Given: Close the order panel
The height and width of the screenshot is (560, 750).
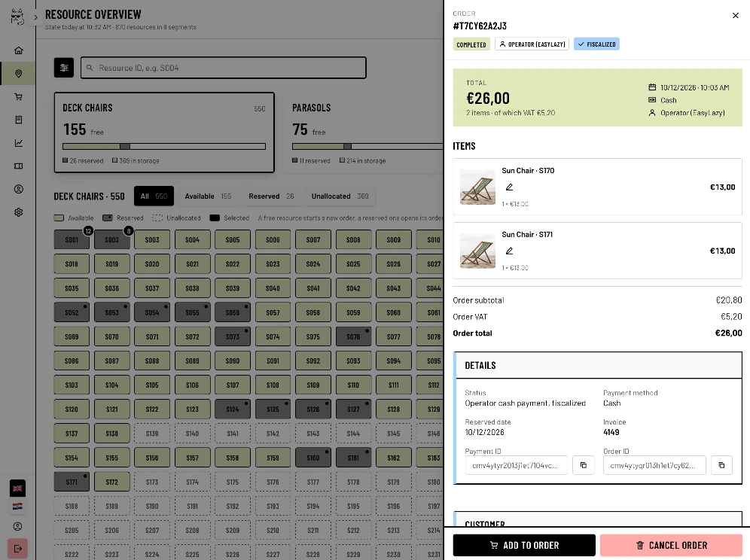Looking at the screenshot, I should click(736, 15).
